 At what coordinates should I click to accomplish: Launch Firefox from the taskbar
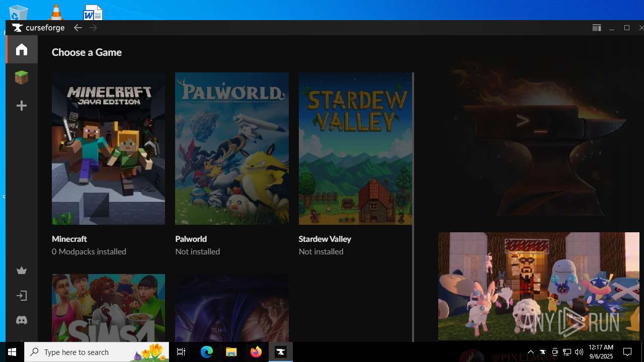coord(256,352)
